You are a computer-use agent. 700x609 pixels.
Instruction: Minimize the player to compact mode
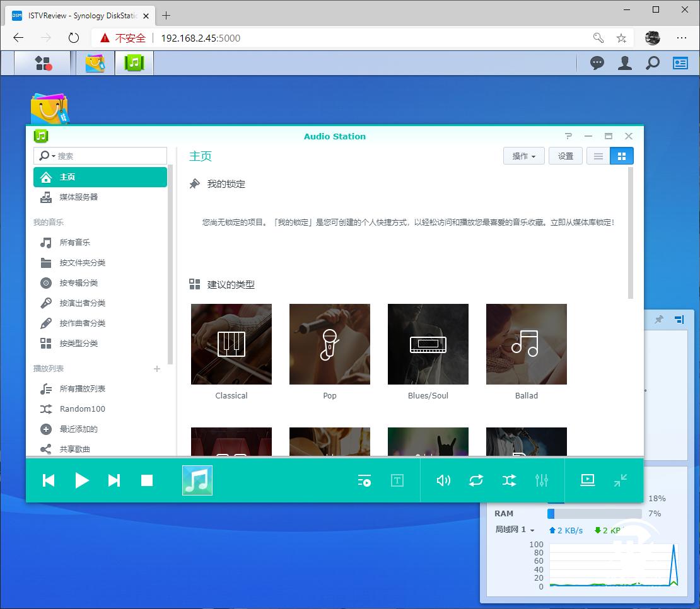(621, 480)
